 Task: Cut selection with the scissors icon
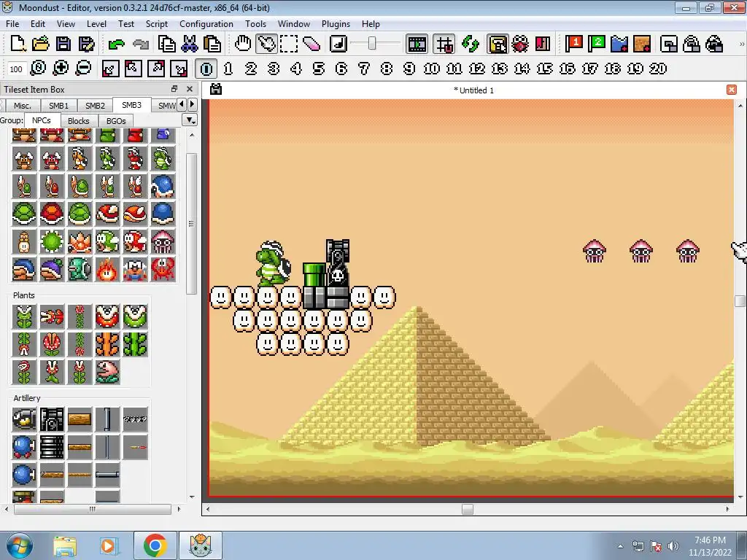click(x=189, y=44)
